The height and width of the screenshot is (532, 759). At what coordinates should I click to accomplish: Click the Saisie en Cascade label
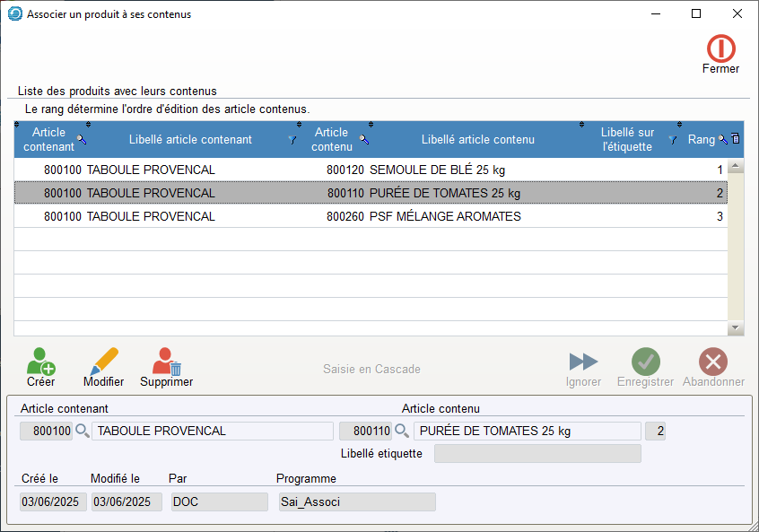[371, 370]
